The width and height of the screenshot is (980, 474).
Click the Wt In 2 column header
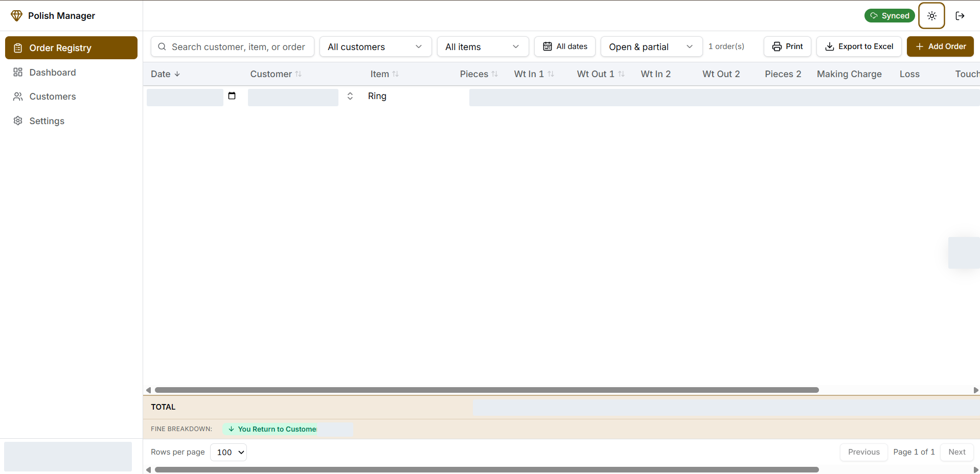tap(656, 74)
